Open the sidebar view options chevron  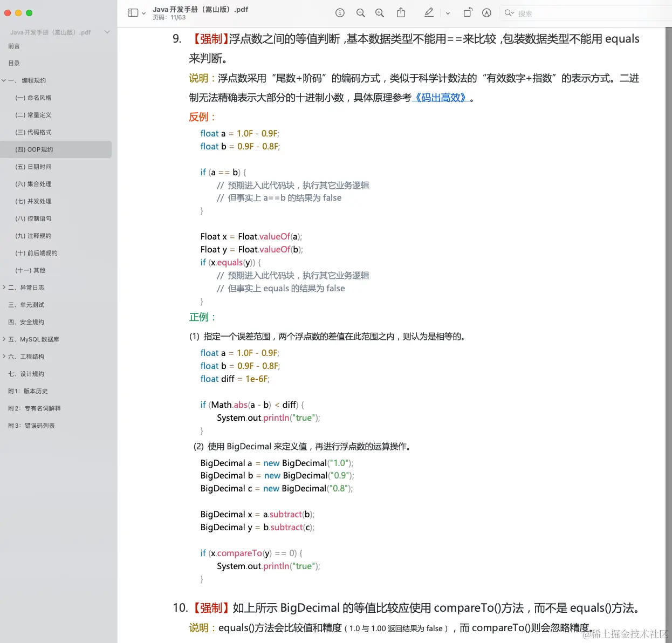tap(143, 12)
